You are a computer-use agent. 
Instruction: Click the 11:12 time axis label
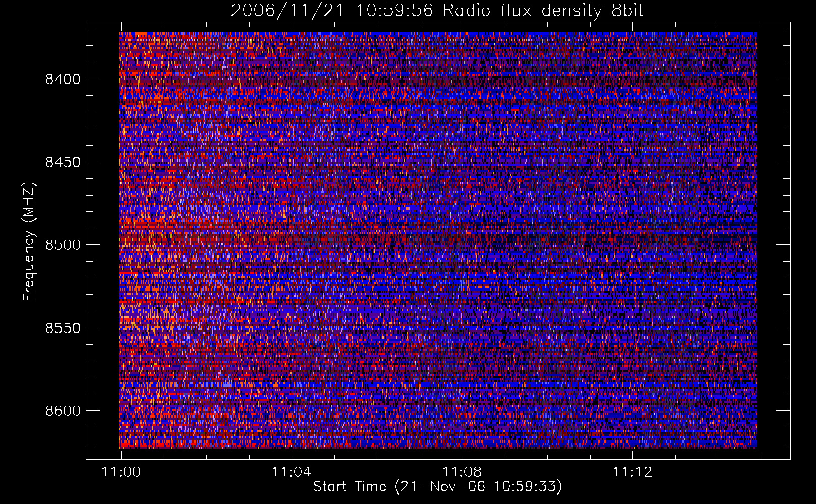[632, 472]
